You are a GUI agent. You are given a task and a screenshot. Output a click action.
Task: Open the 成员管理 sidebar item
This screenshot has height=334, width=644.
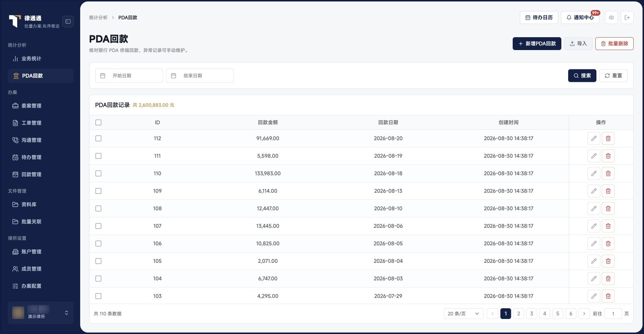coord(41,269)
